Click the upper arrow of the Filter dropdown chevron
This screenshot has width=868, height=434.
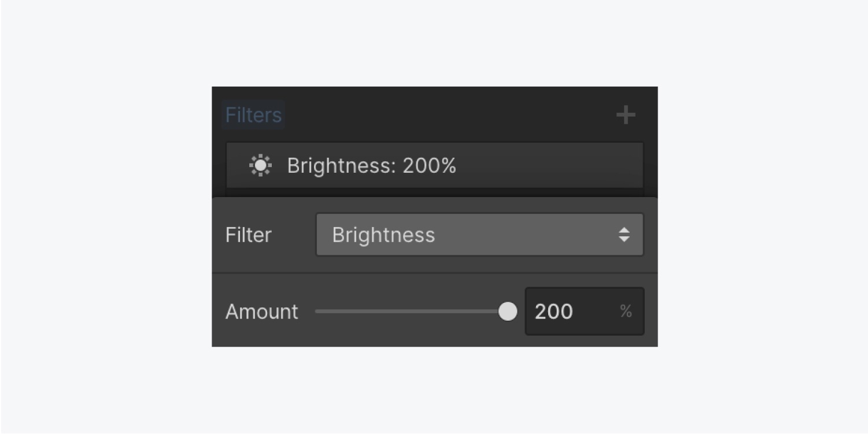pos(624,230)
